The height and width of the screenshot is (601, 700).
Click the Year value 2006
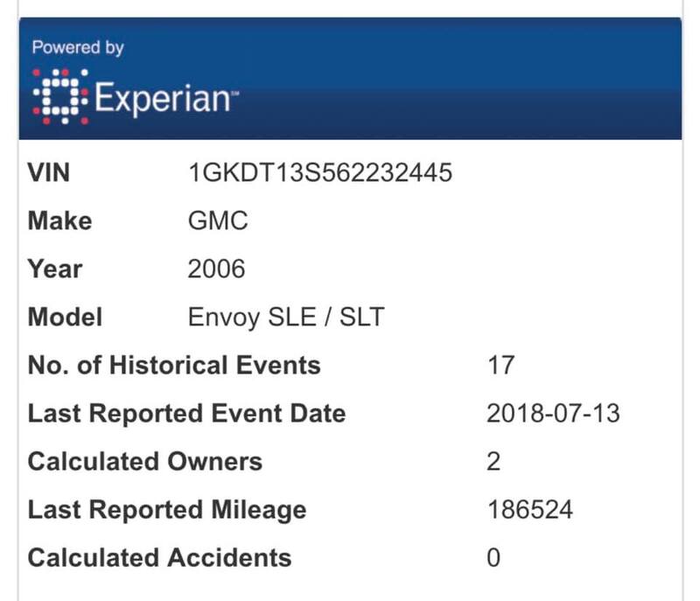tap(216, 269)
